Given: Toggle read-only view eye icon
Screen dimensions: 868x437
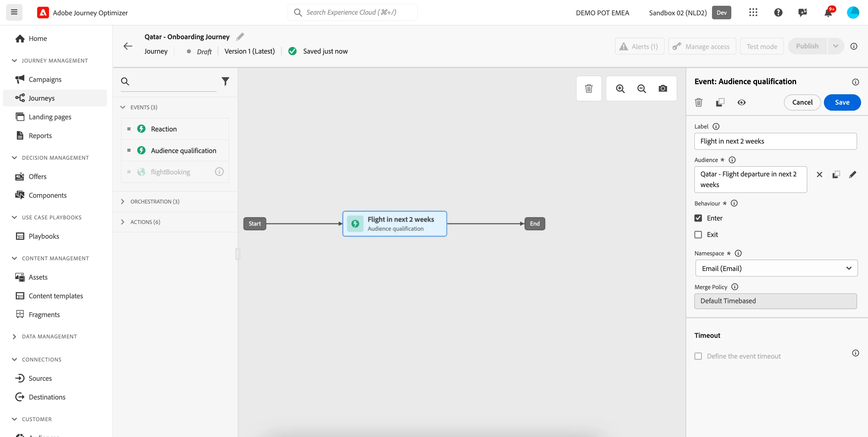Looking at the screenshot, I should pos(741,102).
